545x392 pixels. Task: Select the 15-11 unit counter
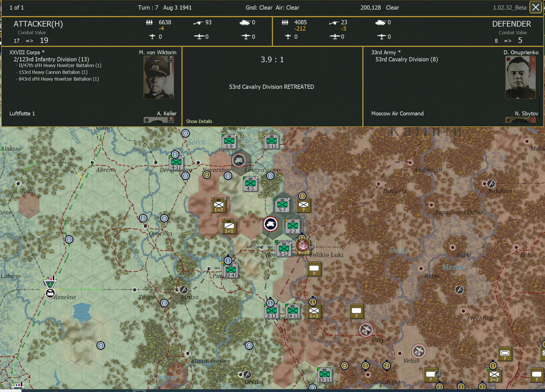325,375
